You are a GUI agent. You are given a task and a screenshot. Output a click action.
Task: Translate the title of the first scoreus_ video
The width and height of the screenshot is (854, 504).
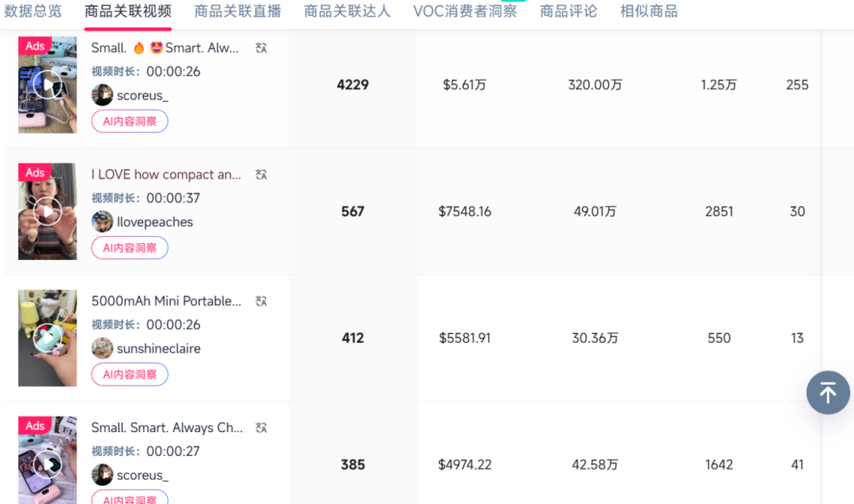pyautogui.click(x=261, y=47)
